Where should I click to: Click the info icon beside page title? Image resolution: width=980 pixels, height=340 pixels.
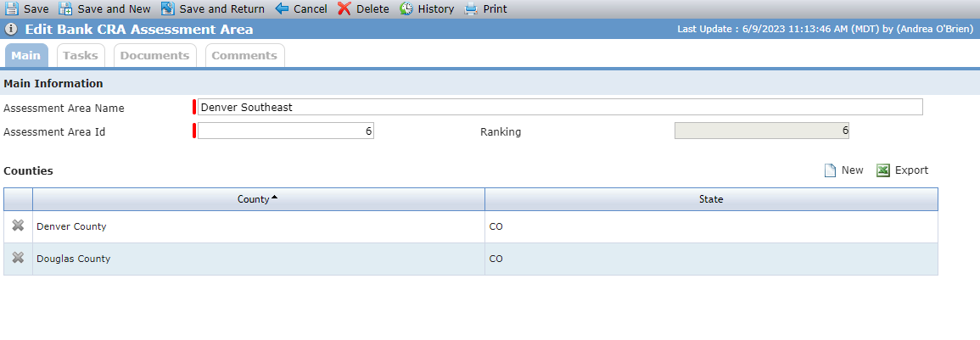point(11,30)
